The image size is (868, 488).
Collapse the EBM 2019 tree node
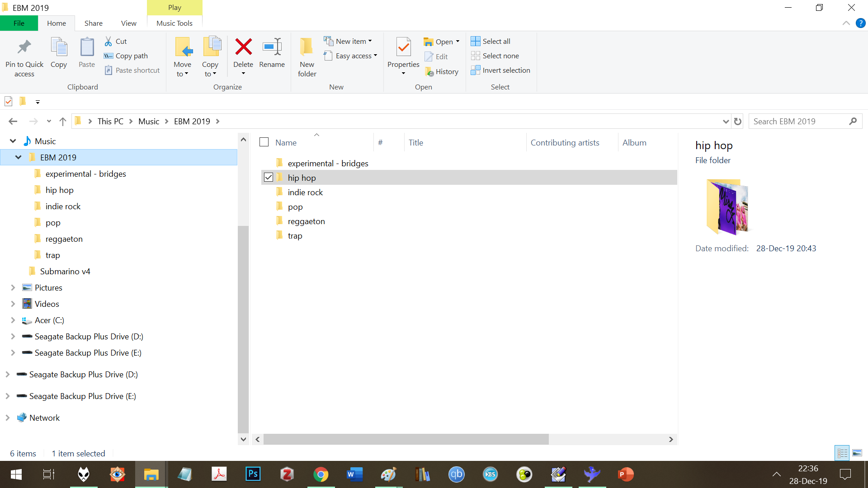click(19, 157)
